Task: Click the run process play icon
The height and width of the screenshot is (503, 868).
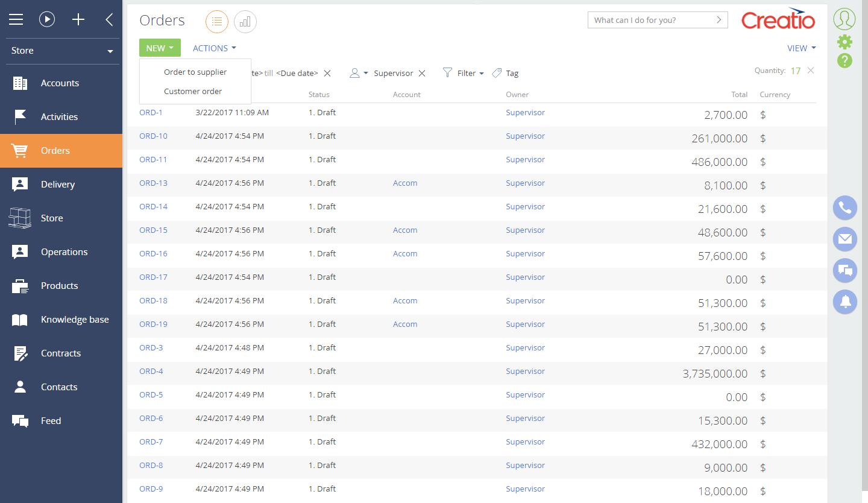Action: pos(47,19)
